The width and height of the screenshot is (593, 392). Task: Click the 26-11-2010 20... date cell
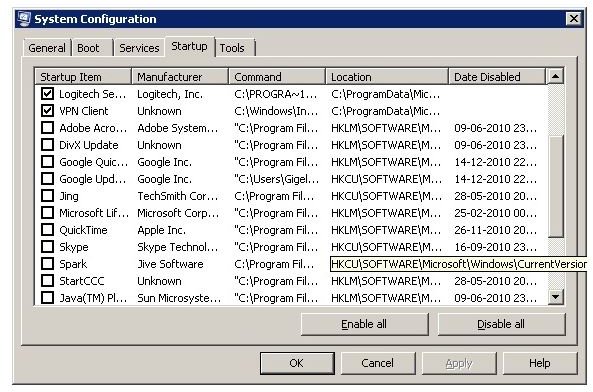click(495, 230)
